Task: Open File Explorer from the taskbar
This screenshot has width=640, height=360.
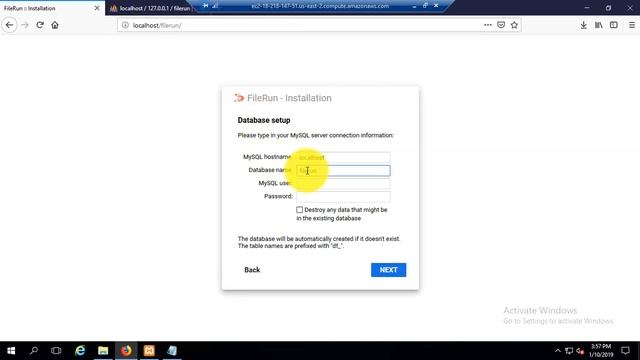Action: point(103,351)
